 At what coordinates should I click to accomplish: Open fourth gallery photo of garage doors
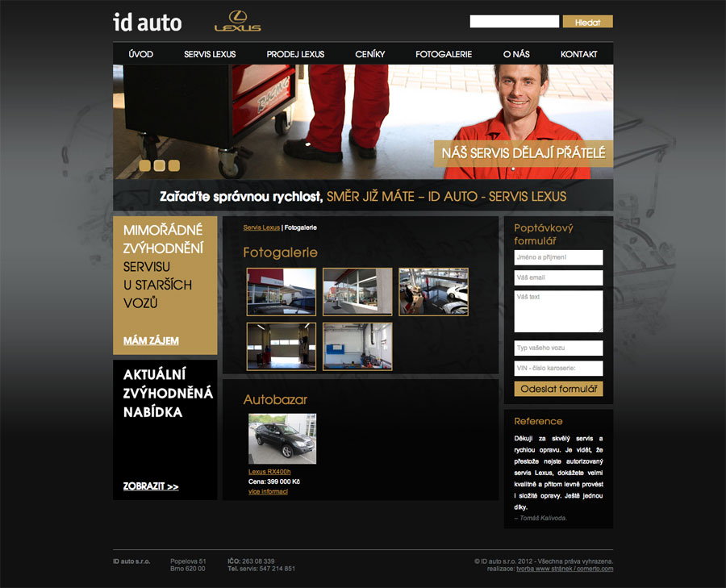pos(282,347)
